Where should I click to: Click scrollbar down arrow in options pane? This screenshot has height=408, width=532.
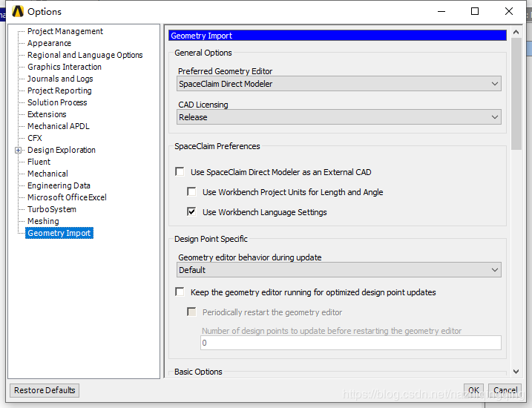[516, 372]
